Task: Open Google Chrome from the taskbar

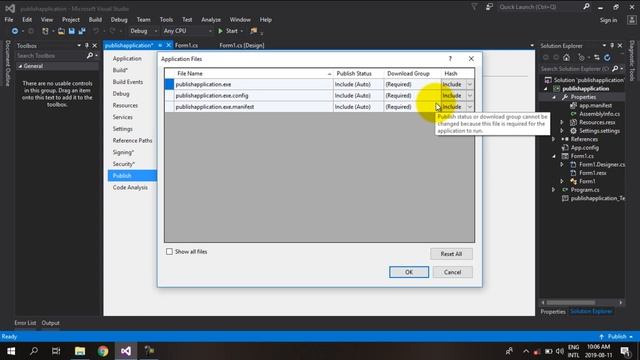Action: pyautogui.click(x=103, y=351)
